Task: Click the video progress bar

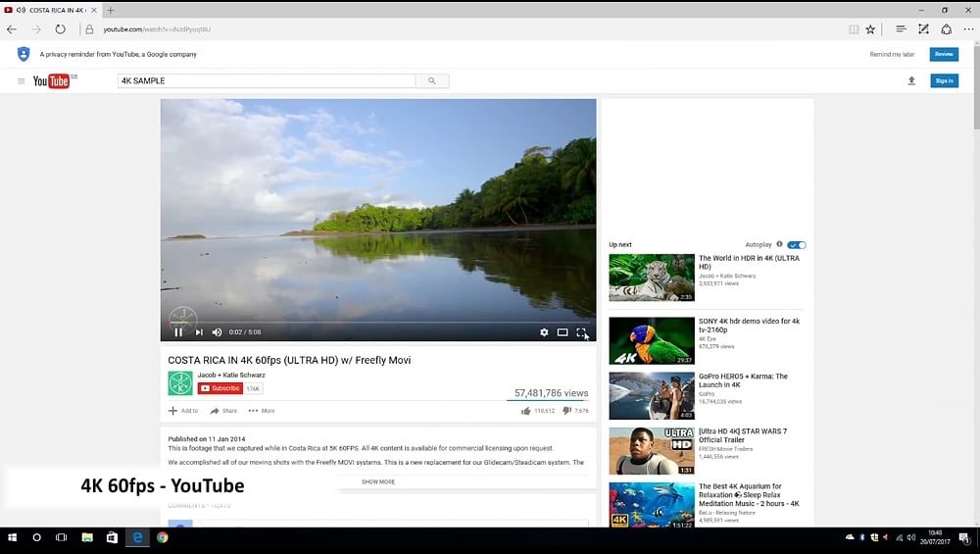Action: point(378,323)
